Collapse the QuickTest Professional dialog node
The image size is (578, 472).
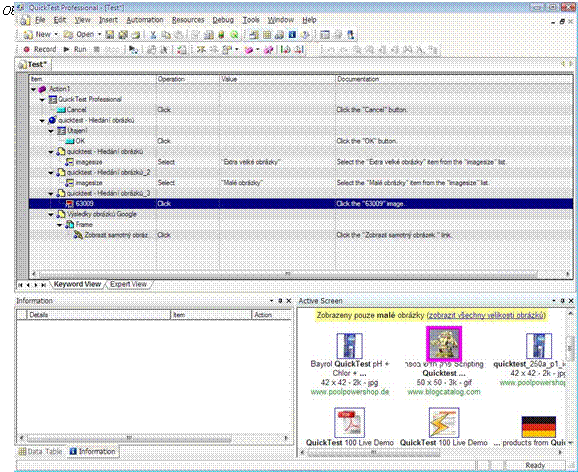42,100
